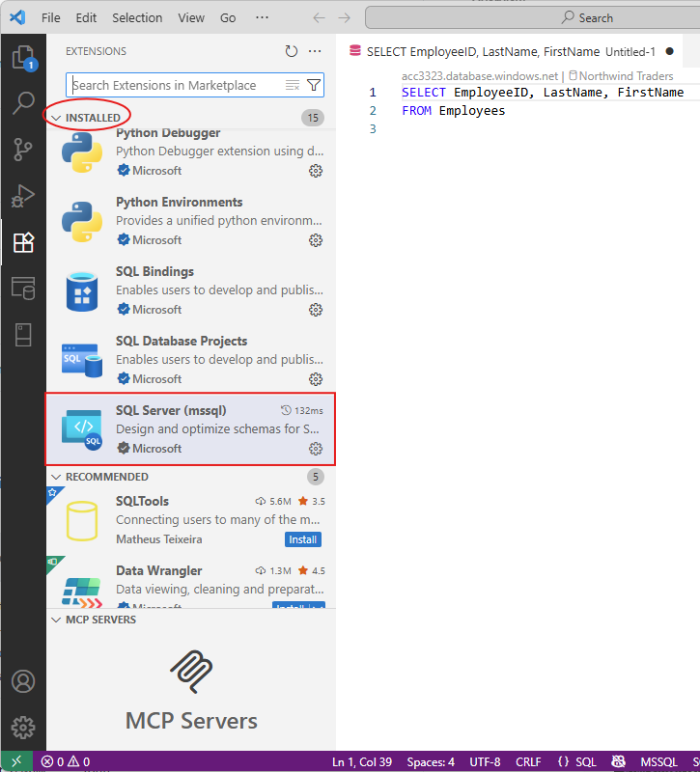Viewport: 700px width, 772px height.
Task: Open the Python Debugger extension entry
Action: pos(191,152)
